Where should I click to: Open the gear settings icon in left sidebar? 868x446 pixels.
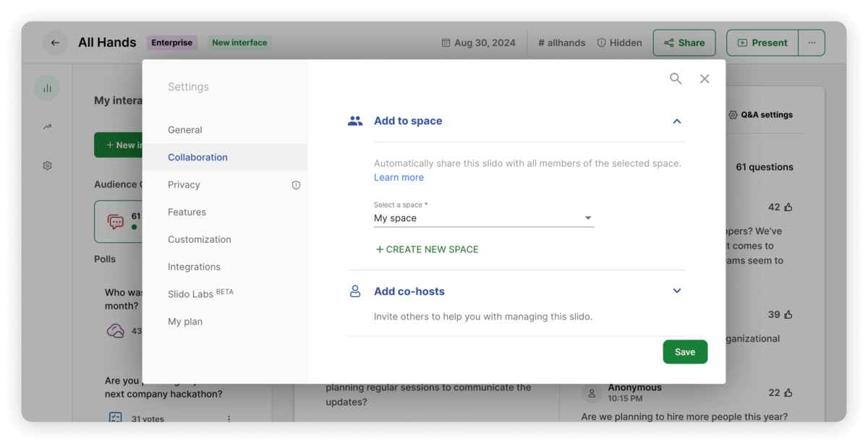point(47,166)
